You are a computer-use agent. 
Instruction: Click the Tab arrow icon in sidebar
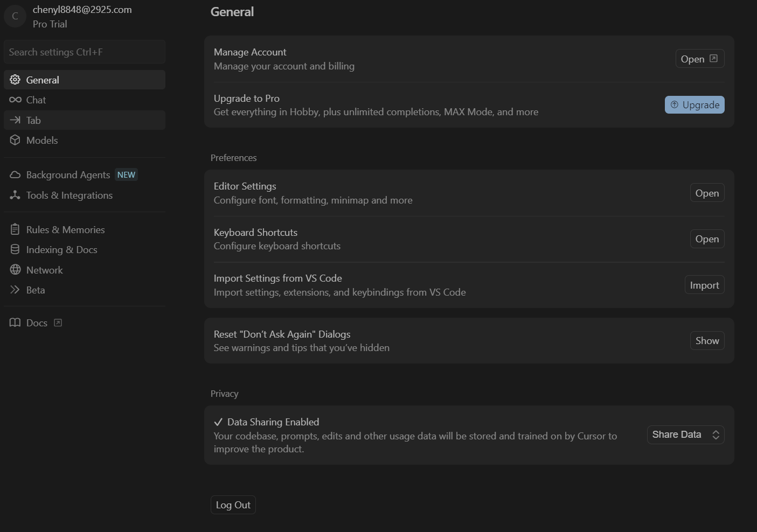(x=15, y=120)
